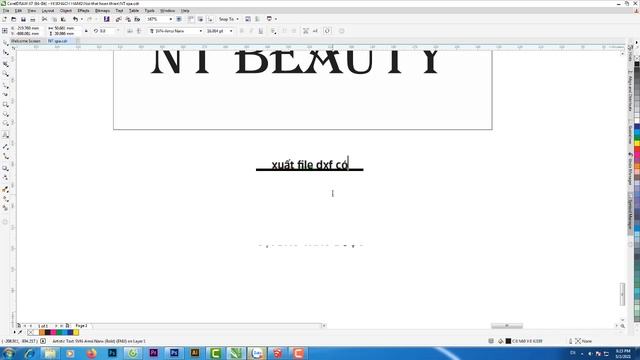The height and width of the screenshot is (360, 640).
Task: Click the Export icon
Action: (128, 19)
